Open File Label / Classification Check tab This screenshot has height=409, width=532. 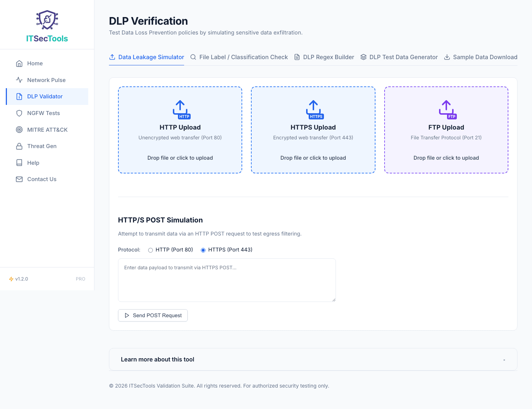239,57
